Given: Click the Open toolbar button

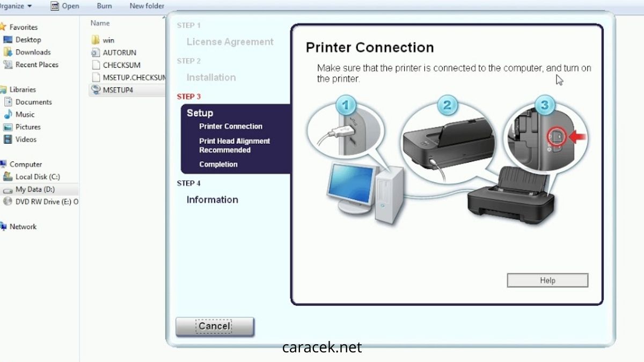Looking at the screenshot, I should coord(65,6).
